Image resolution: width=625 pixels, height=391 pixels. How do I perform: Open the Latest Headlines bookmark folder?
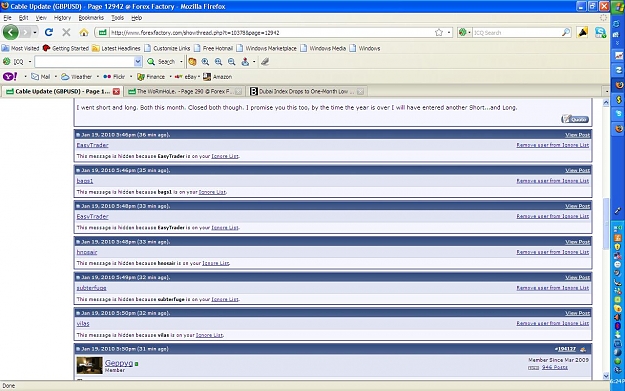[116, 48]
